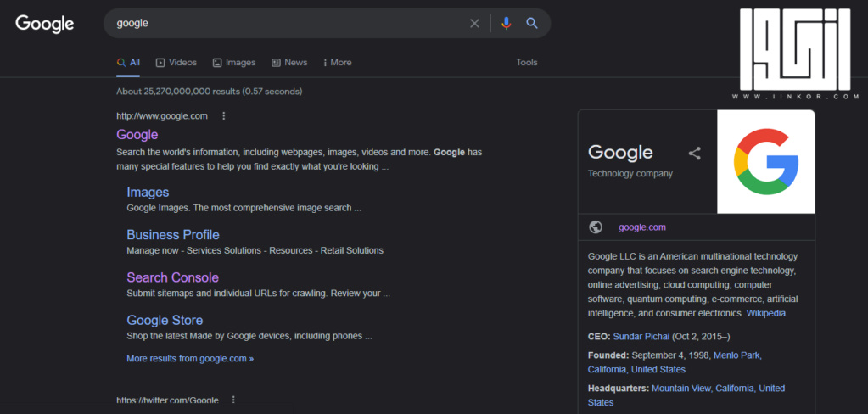Click the Headquarters label in knowledge panel

[619, 389]
